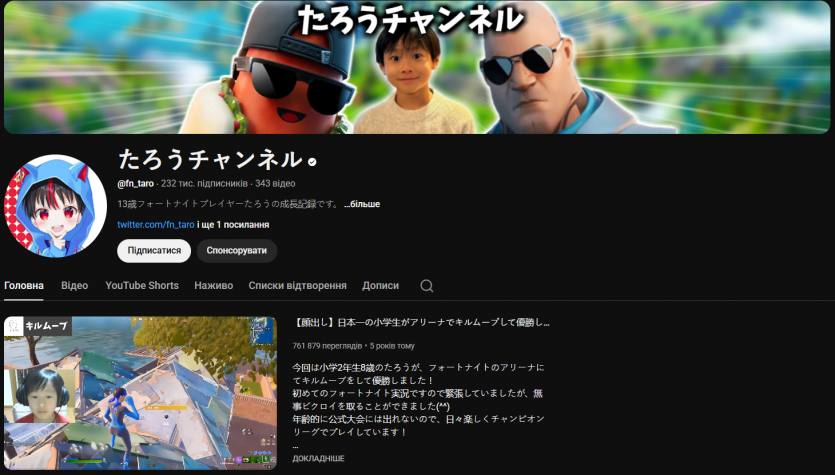Switch to the Головна tab

point(24,286)
